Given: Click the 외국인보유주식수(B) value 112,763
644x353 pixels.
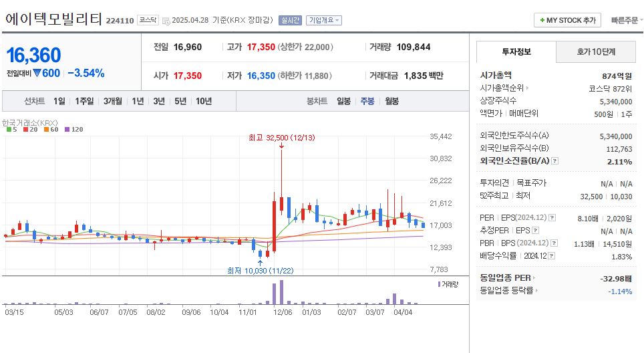Looking at the screenshot, I should (619, 149).
